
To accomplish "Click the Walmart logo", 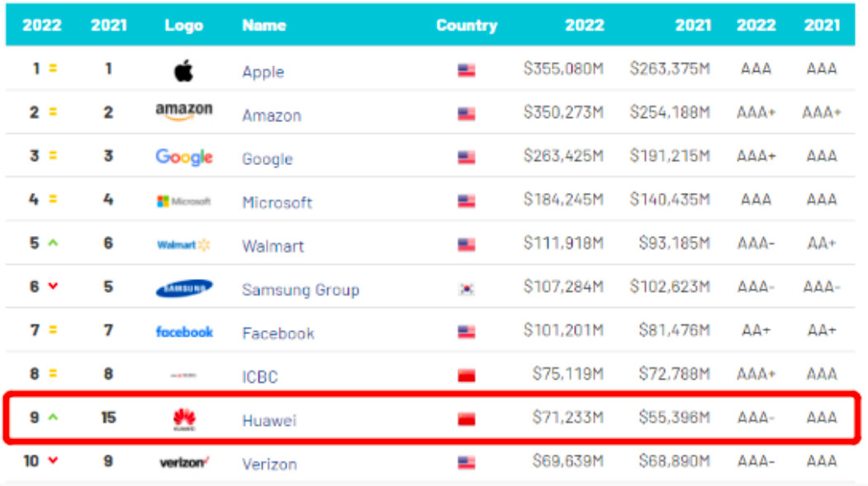I will [183, 245].
